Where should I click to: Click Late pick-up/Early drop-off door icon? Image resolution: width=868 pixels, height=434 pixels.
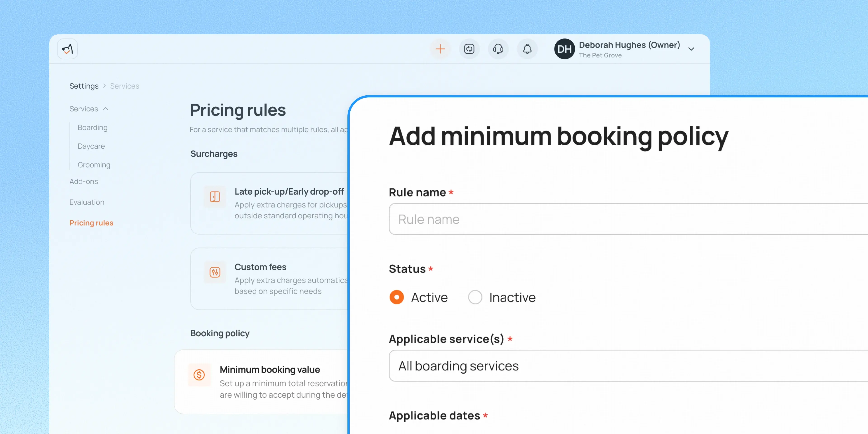coord(215,196)
